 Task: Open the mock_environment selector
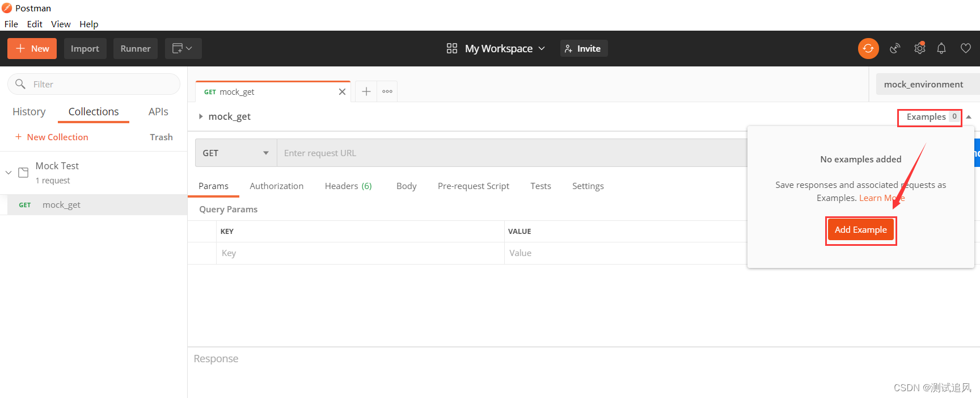pyautogui.click(x=928, y=84)
